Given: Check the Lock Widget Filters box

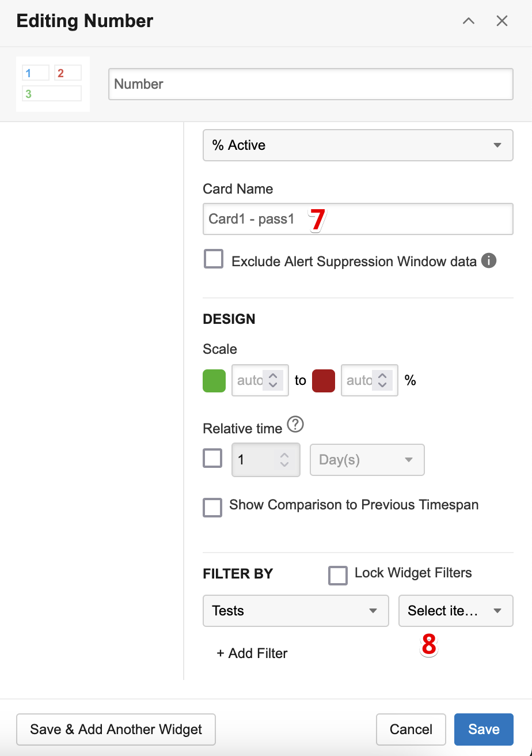Looking at the screenshot, I should click(338, 575).
